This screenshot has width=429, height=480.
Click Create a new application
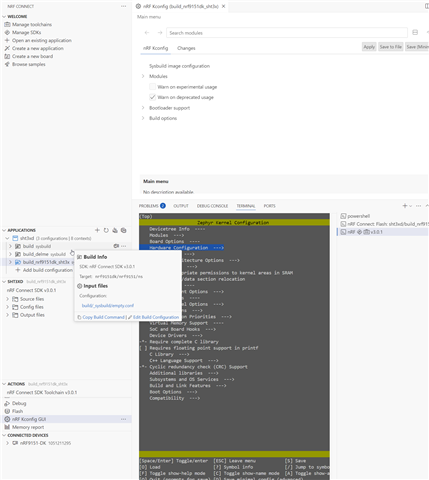coord(38,49)
